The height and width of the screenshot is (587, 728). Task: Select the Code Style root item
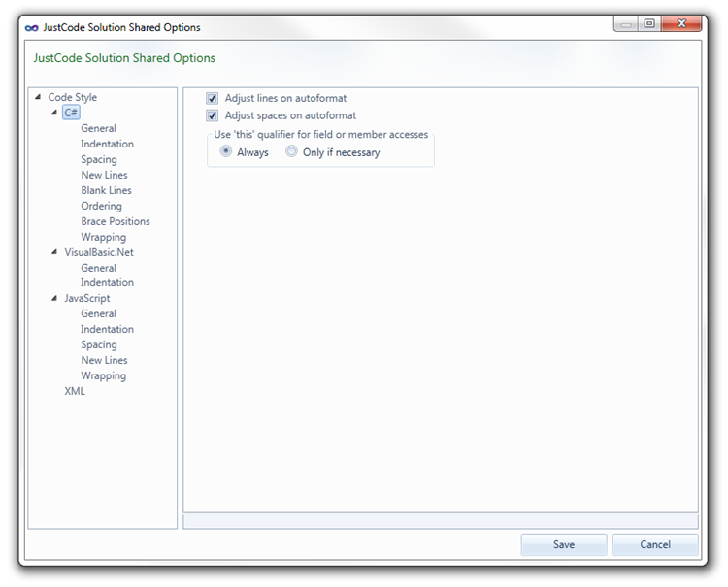tap(73, 97)
